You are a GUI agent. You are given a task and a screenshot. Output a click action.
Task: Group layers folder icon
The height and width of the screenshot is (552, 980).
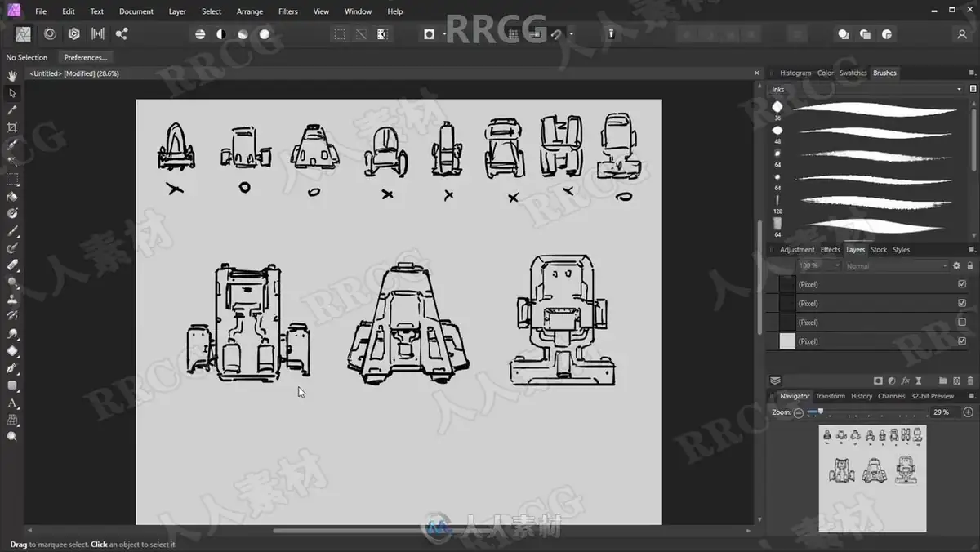(x=942, y=381)
